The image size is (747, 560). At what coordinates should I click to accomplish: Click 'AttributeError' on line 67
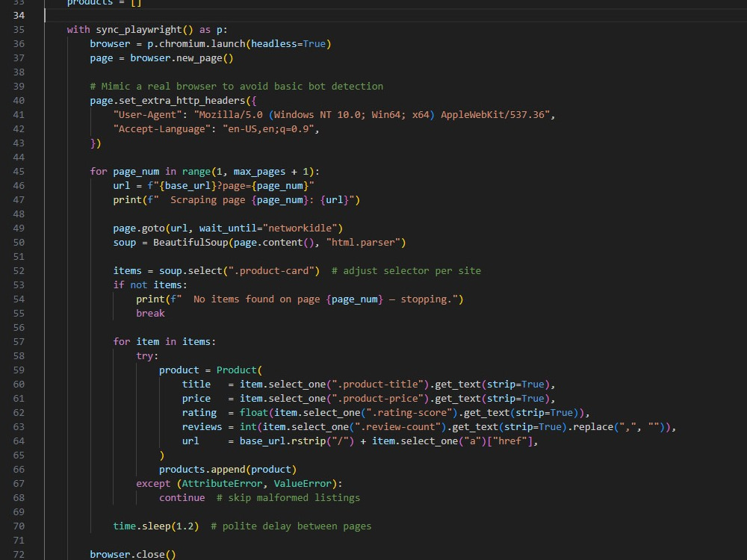[222, 484]
